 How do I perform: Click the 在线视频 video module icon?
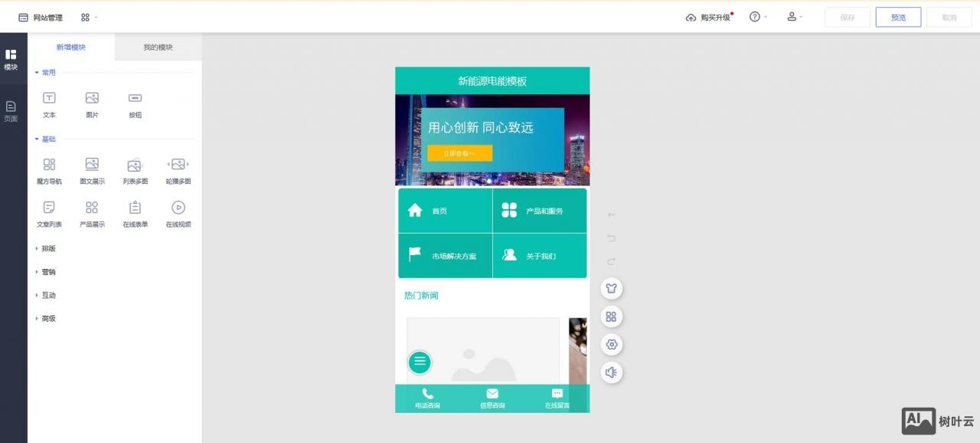click(178, 208)
